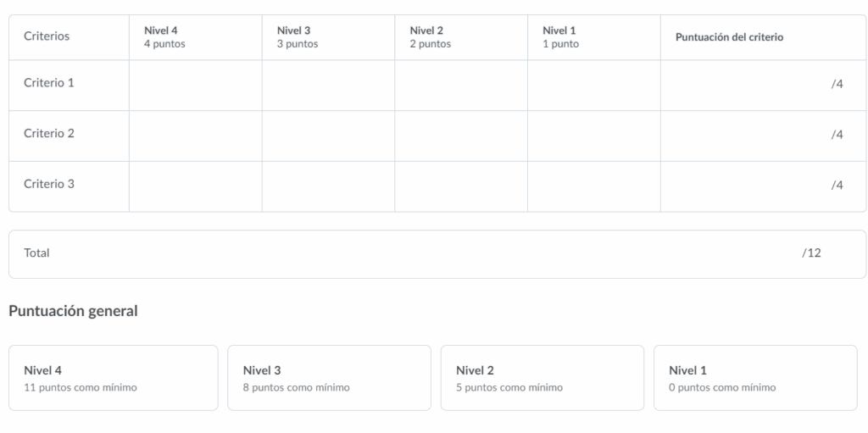Click the Criterio 1 row label

[49, 84]
